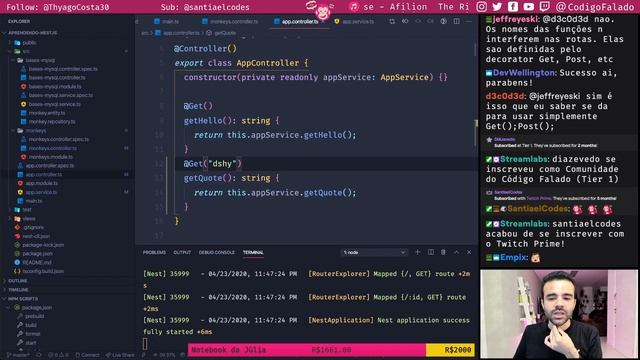Open the OUTPUT panel tab
Image resolution: width=640 pixels, height=360 pixels.
click(x=182, y=252)
